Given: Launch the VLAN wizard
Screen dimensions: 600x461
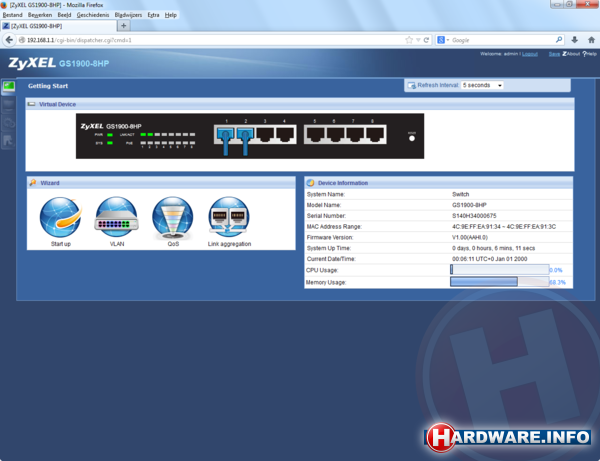Looking at the screenshot, I should pos(116,218).
